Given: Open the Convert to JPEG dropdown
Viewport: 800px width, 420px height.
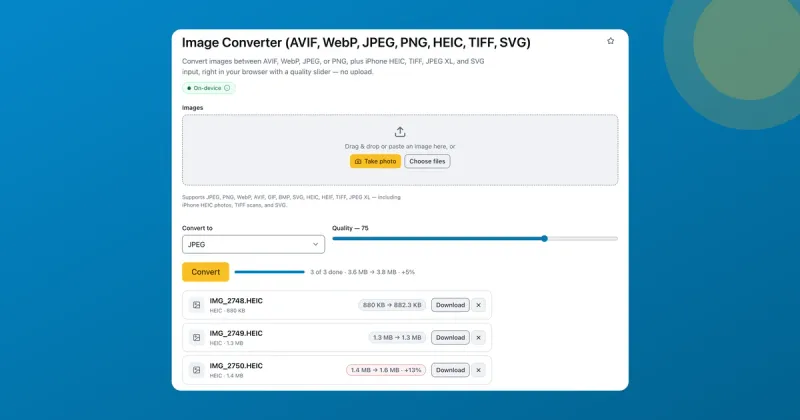Looking at the screenshot, I should tap(253, 244).
